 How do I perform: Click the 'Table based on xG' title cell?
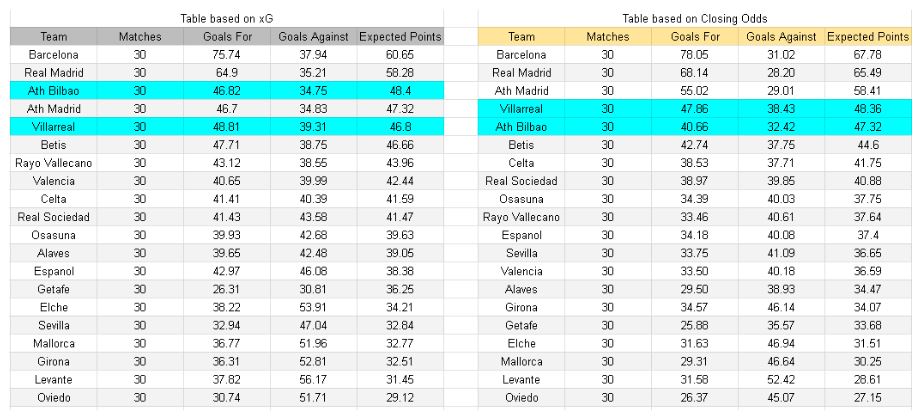225,19
